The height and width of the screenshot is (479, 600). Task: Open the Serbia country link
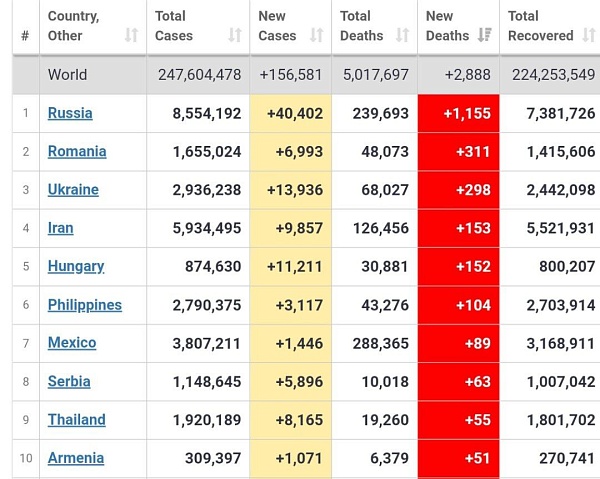tap(69, 381)
